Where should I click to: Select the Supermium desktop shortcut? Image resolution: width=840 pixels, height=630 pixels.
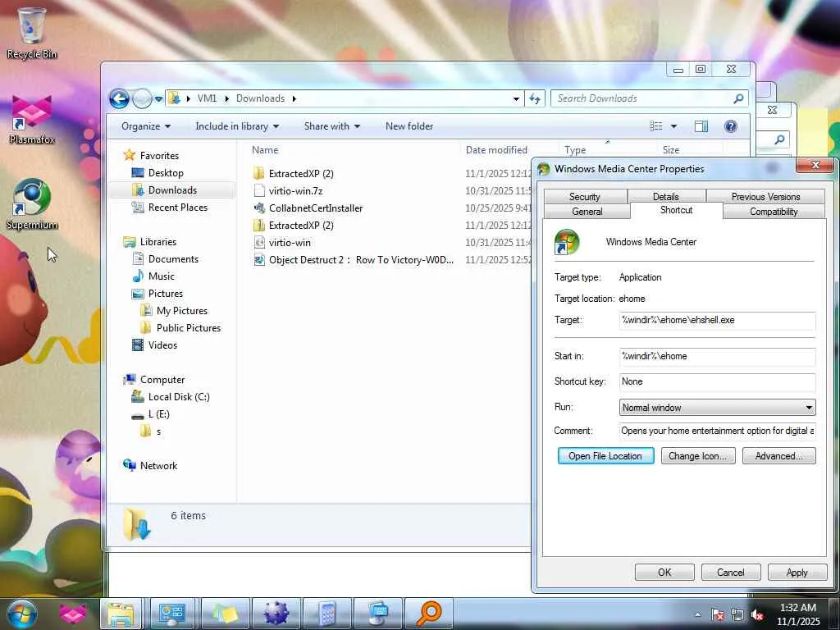32,204
